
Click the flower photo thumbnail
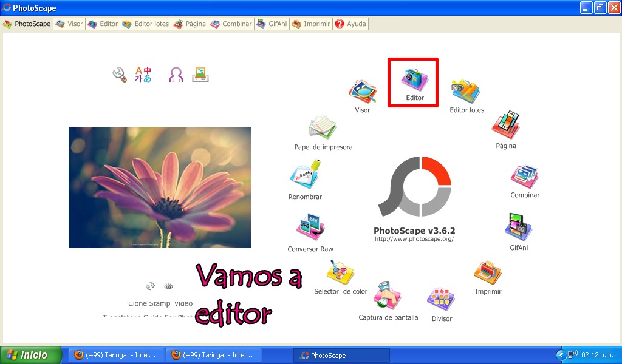160,187
